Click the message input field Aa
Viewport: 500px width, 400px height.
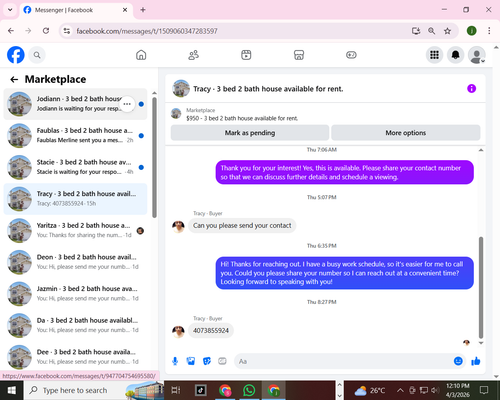tap(343, 361)
